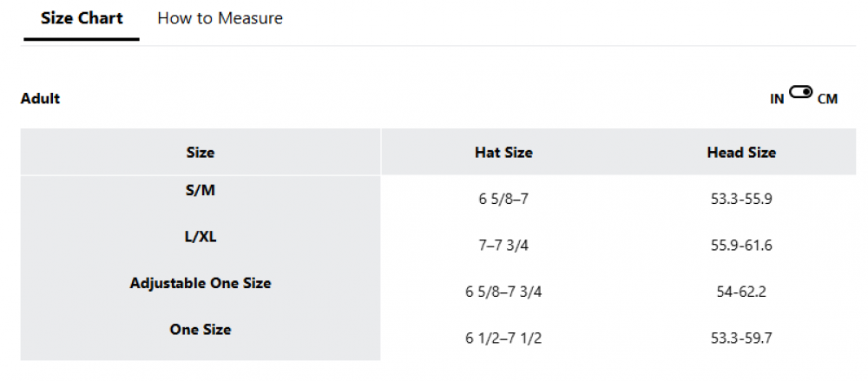Select the S/M size row label
868x381 pixels.
200,190
